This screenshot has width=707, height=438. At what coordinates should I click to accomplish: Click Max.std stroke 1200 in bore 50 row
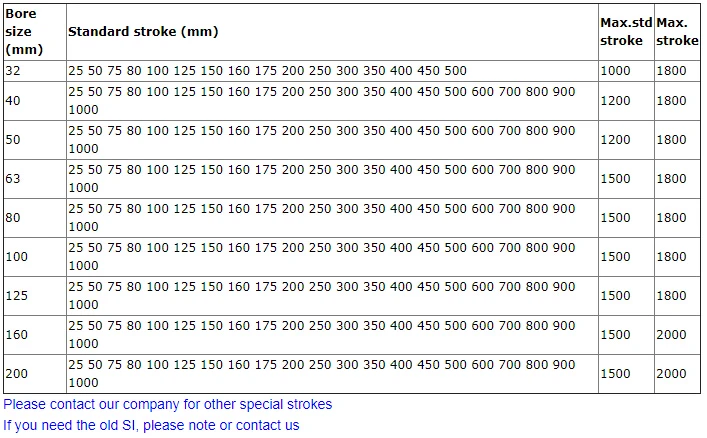(626, 140)
